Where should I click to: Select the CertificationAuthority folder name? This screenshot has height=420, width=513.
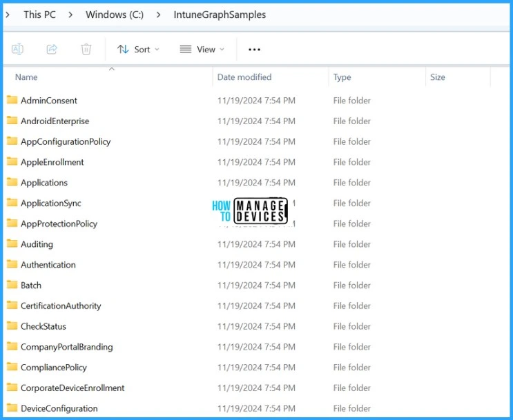point(61,306)
